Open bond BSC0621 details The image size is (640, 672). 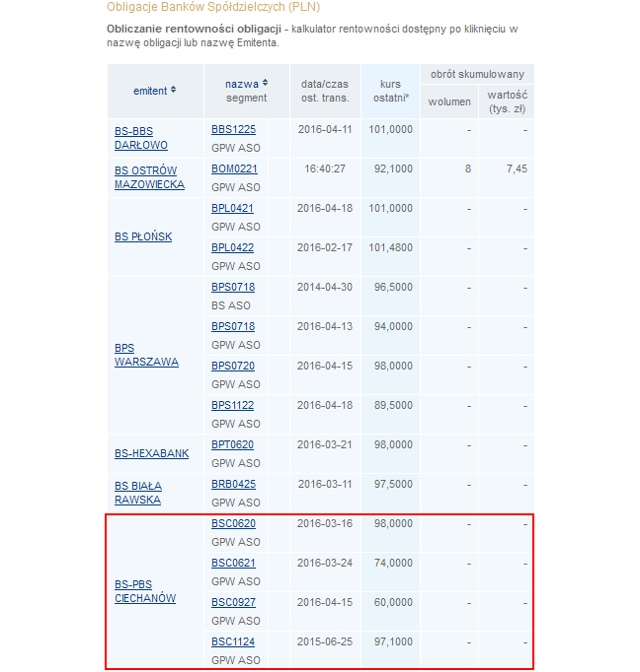233,563
